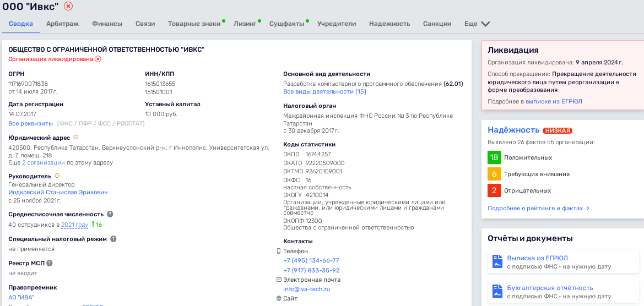Click the ОКПО code 16744257

click(x=318, y=154)
